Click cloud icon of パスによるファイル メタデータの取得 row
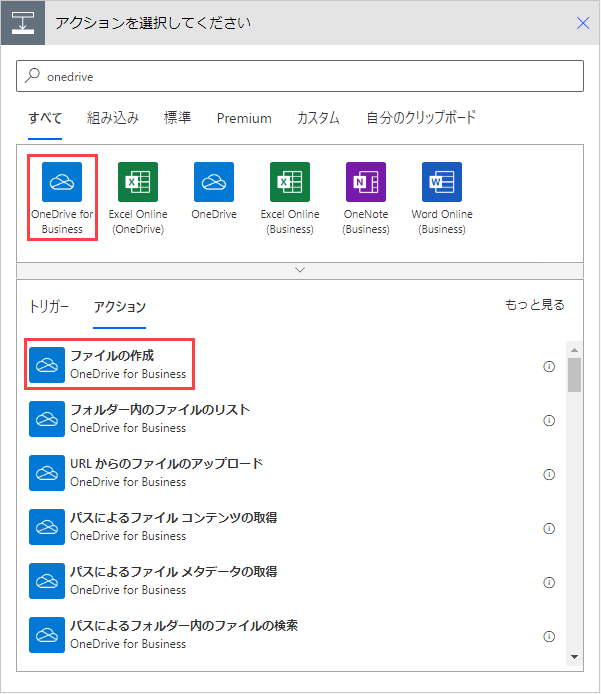Image resolution: width=601 pixels, height=694 pixels. (x=47, y=581)
